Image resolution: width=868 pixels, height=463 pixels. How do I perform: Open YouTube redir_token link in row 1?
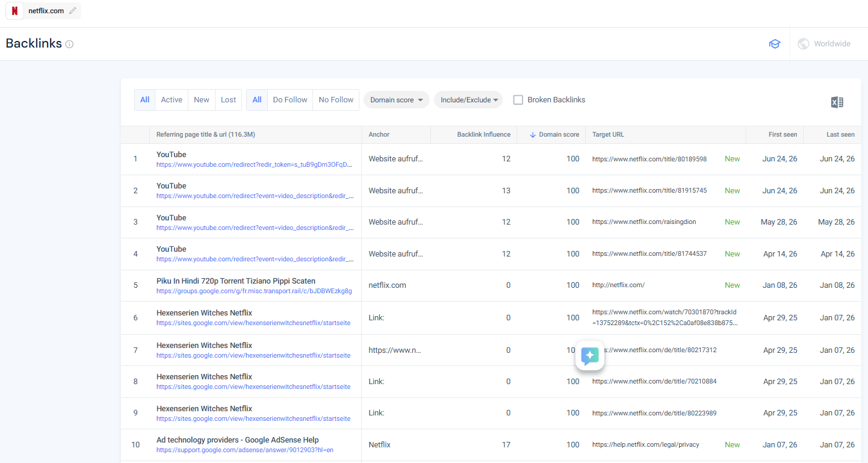point(255,165)
